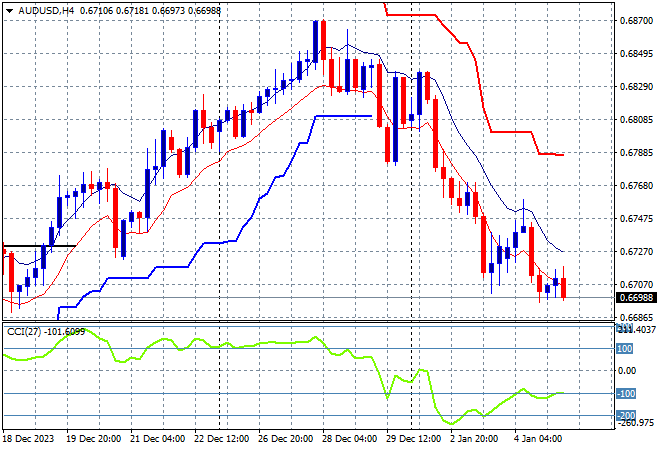Open the chart menu triangle beside AUDUSD,H4

(9, 11)
